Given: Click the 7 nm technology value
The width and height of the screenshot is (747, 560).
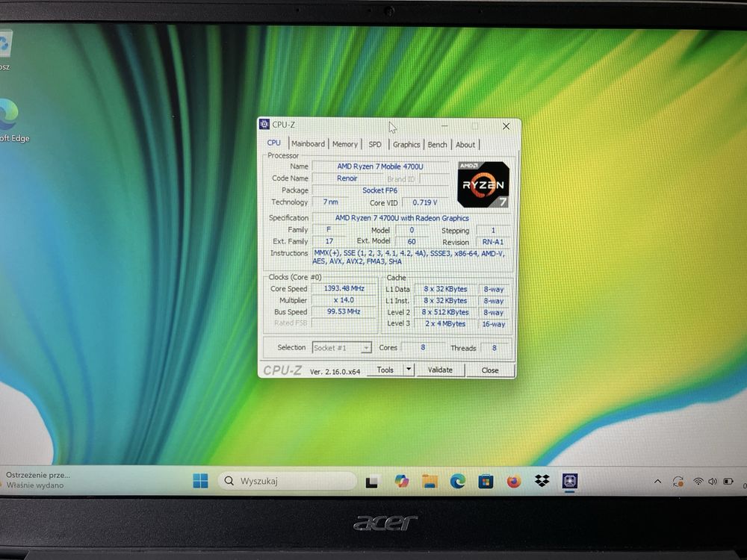Looking at the screenshot, I should (330, 202).
